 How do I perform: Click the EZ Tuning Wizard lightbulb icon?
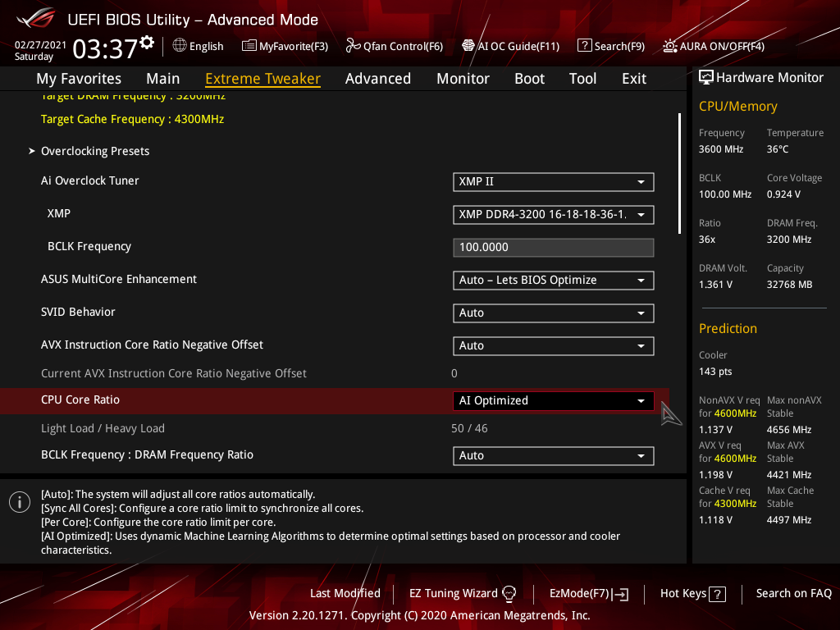coord(509,593)
